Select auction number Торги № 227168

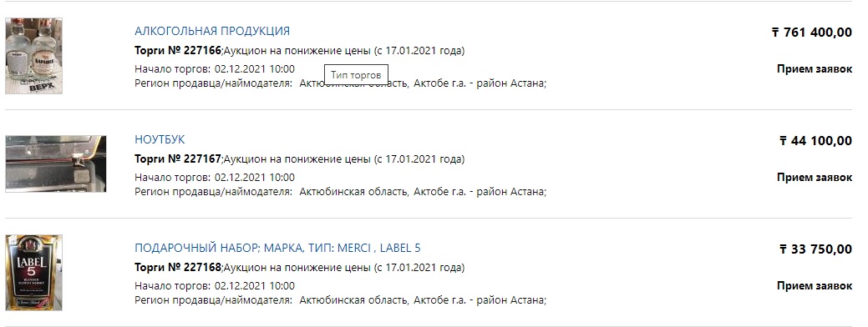pyautogui.click(x=178, y=268)
